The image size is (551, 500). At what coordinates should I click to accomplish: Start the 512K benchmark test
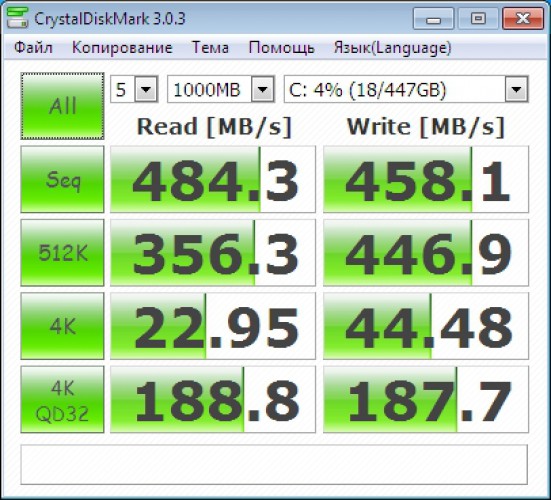[63, 253]
